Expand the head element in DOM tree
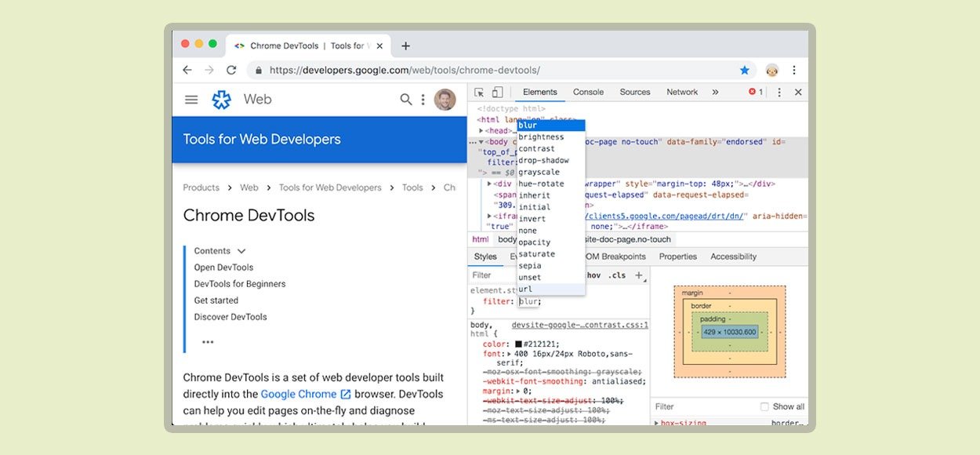Image resolution: width=980 pixels, height=455 pixels. coord(481,131)
